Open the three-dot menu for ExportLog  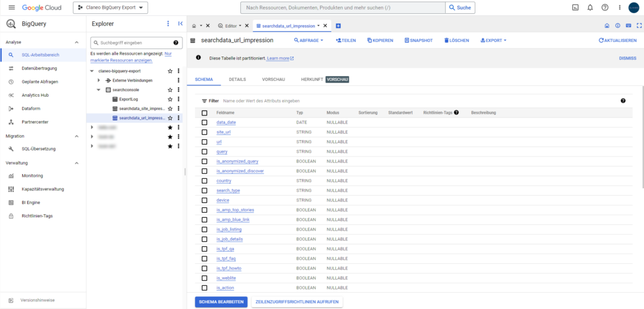click(x=179, y=99)
